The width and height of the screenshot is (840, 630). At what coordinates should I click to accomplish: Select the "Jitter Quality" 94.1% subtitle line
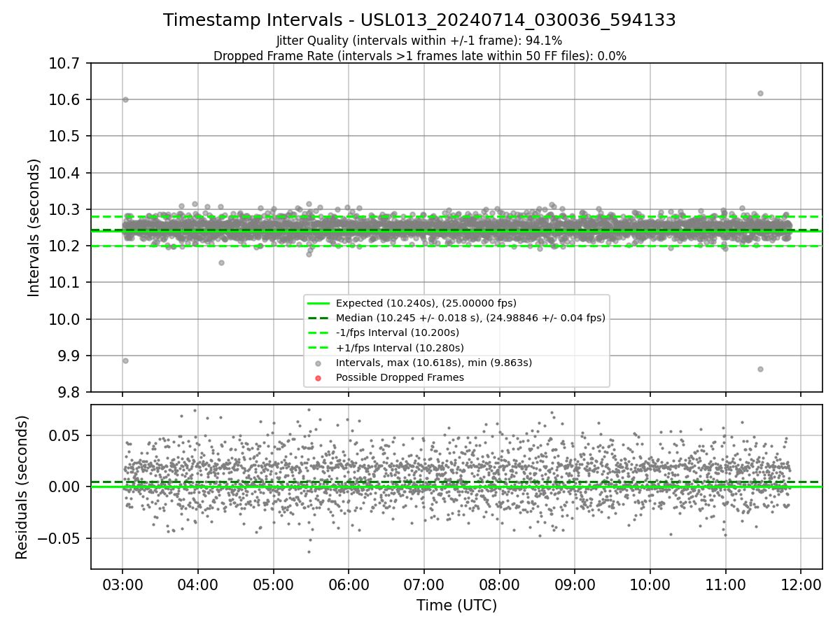(419, 41)
